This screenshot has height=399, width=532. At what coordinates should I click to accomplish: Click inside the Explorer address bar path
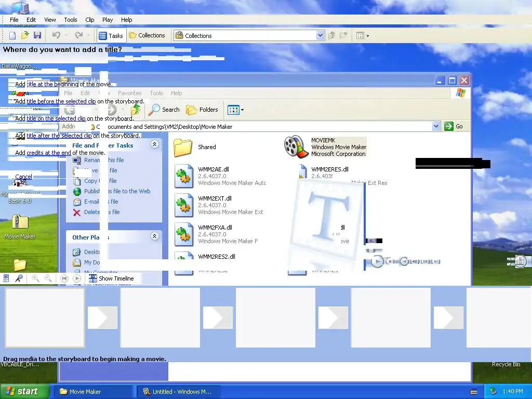264,127
